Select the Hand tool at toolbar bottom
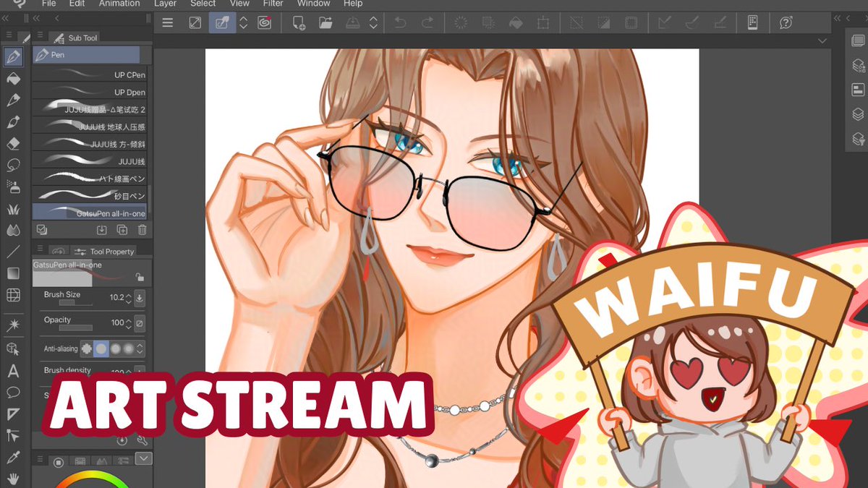This screenshot has width=868, height=488. coord(13,480)
